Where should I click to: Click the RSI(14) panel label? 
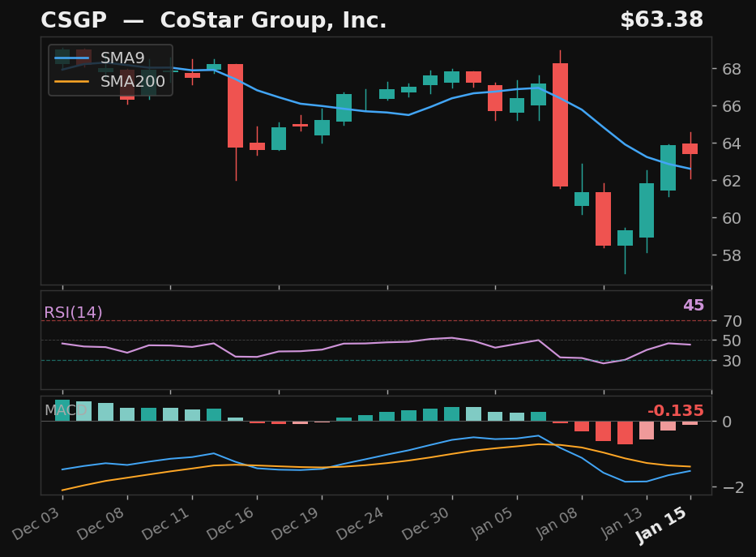click(x=73, y=312)
